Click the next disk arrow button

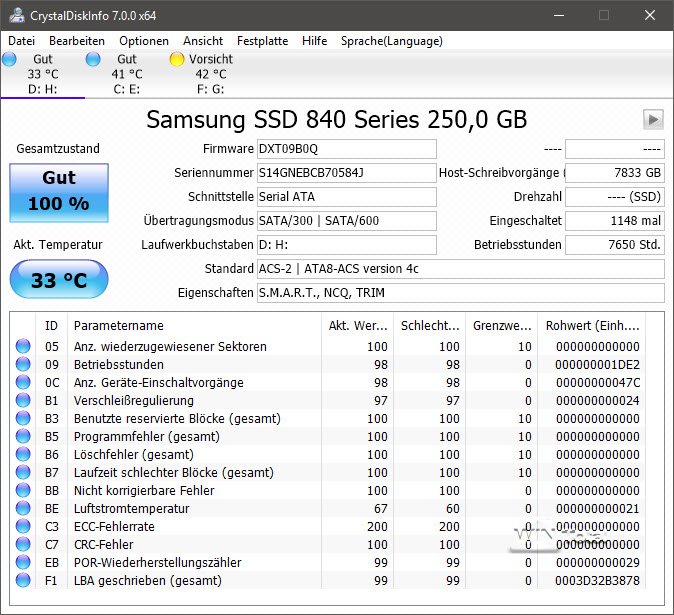click(x=653, y=120)
